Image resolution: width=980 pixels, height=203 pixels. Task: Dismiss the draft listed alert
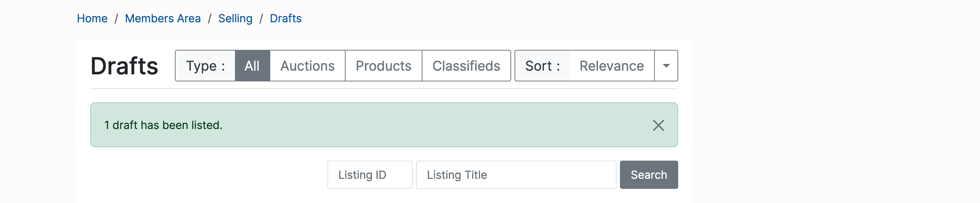(x=658, y=125)
